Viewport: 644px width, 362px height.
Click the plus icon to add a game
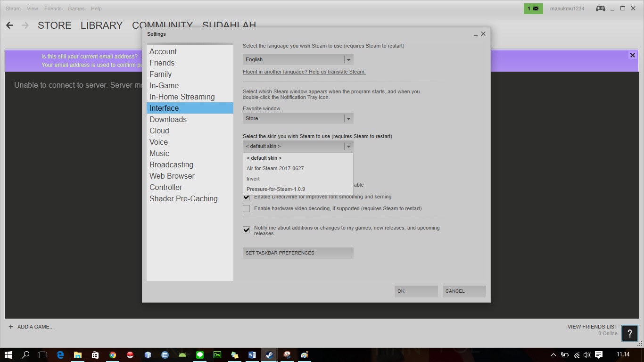pos(10,327)
